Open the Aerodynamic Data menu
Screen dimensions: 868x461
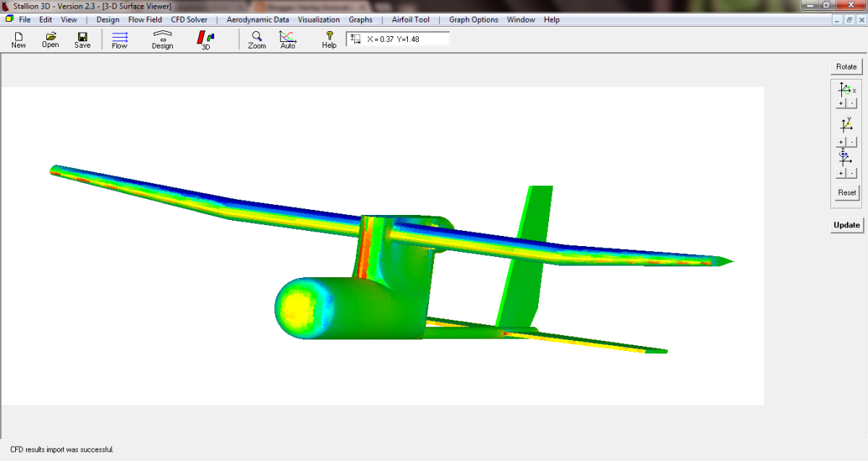pos(258,20)
